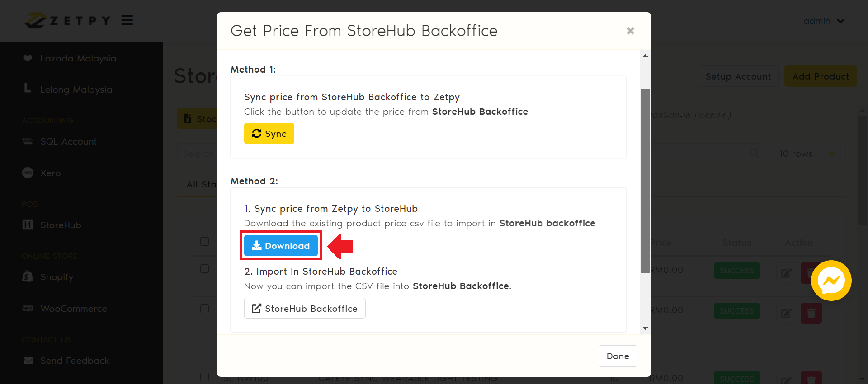Select the Xero sidebar icon
This screenshot has width=868, height=384.
coord(28,173)
